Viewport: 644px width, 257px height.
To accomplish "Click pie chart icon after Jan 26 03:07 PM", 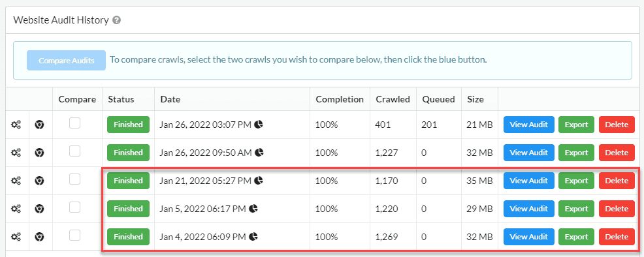I will pyautogui.click(x=259, y=124).
